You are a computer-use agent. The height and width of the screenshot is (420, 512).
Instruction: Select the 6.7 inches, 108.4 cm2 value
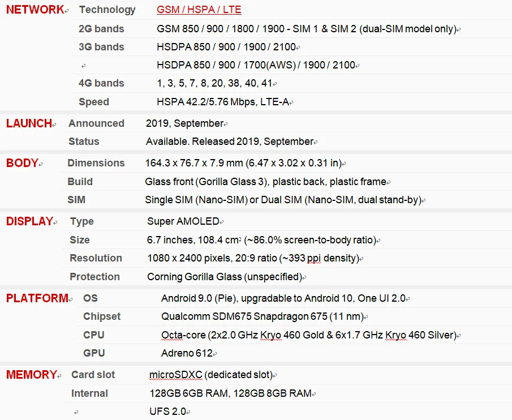coord(261,240)
